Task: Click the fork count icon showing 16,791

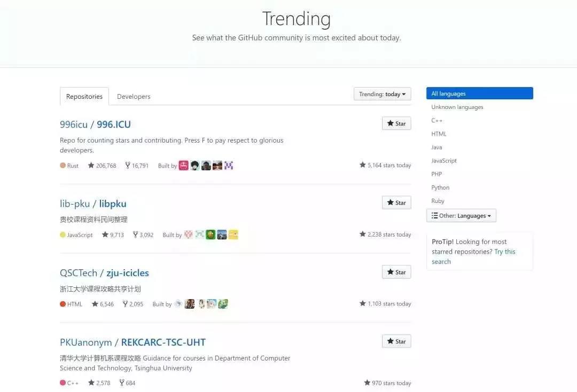Action: pos(128,166)
